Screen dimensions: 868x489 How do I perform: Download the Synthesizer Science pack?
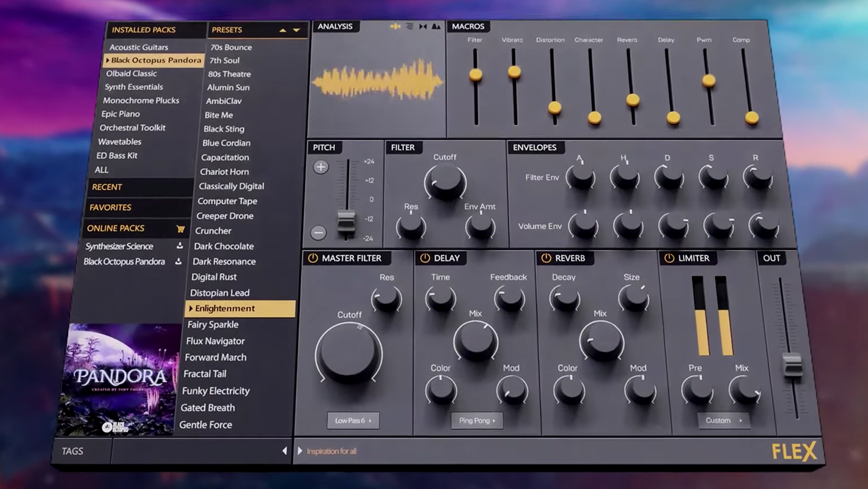coord(180,246)
